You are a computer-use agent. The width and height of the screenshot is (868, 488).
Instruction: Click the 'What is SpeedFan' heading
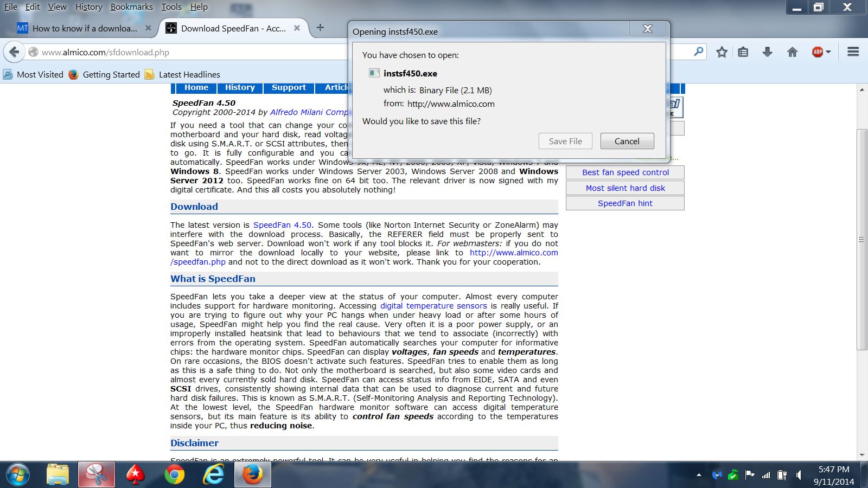click(213, 279)
